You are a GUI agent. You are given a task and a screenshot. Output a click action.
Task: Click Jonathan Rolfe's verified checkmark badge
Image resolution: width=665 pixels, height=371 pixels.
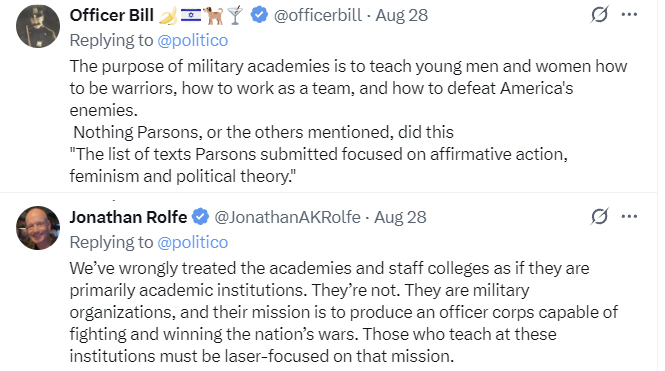point(200,217)
